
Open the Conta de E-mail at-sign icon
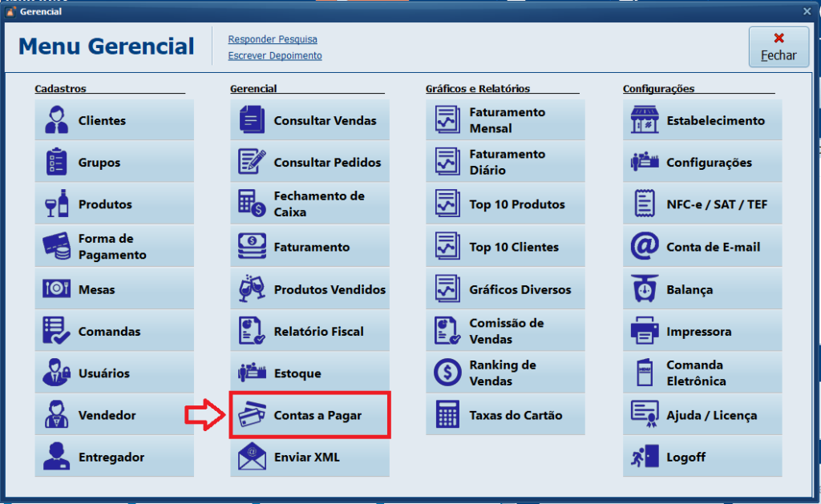click(x=645, y=248)
